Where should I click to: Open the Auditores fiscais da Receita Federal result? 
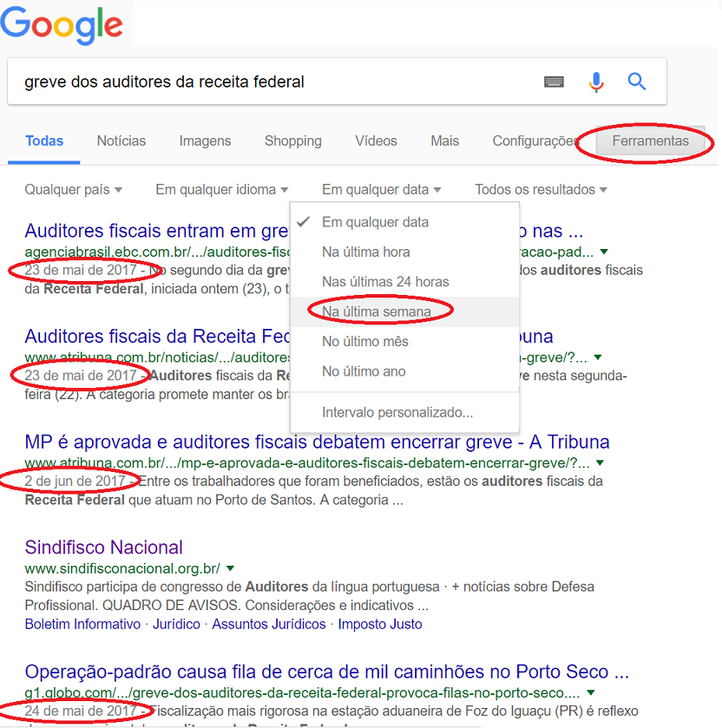tap(157, 336)
